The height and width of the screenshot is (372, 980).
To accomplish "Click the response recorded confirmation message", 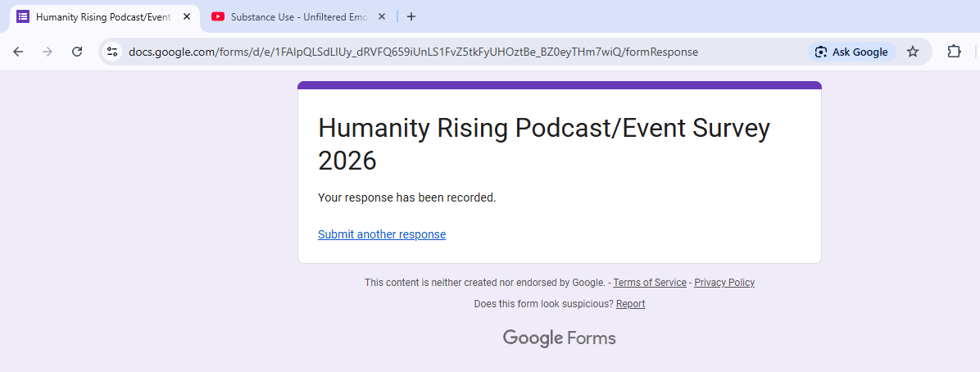I will (x=407, y=197).
